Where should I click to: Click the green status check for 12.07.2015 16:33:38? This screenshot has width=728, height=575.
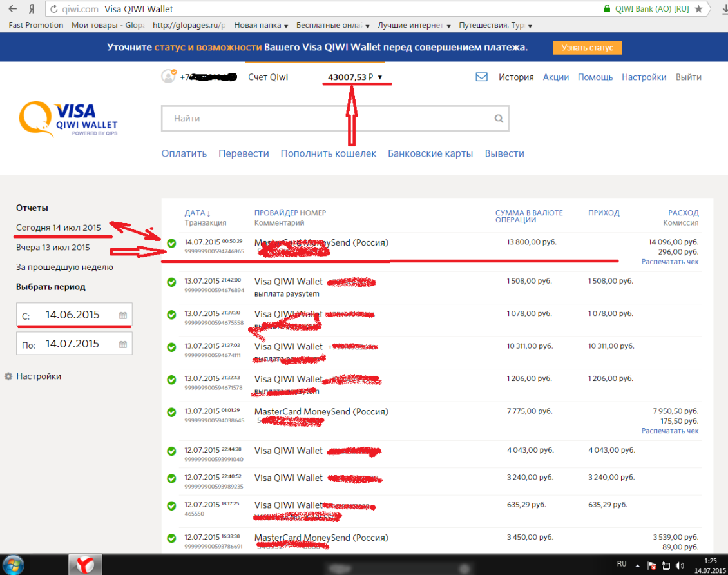171,538
